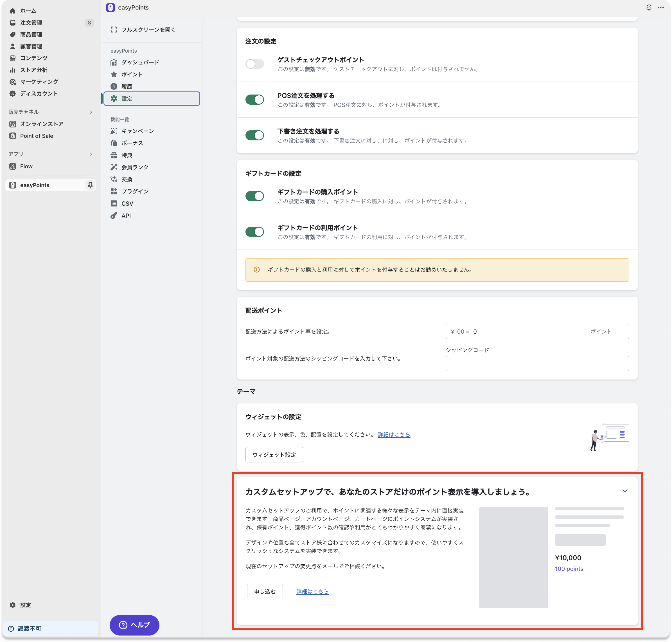Image resolution: width=672 pixels, height=642 pixels.
Task: Enable the ゲストチェックアウトポイント toggle
Action: (255, 64)
